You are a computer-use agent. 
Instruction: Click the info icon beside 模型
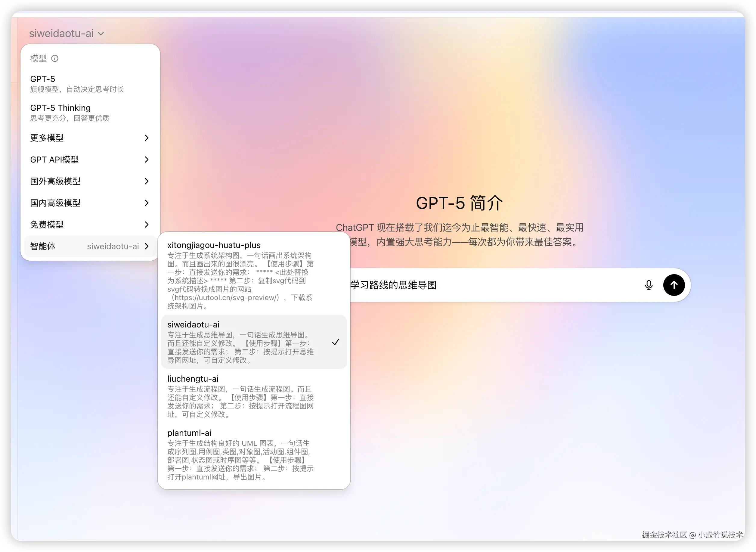[55, 58]
